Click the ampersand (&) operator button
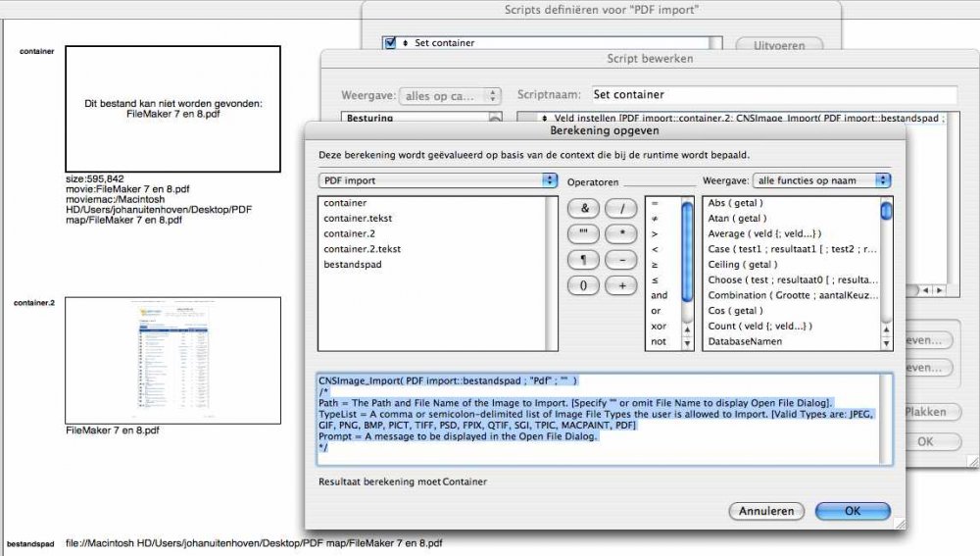980x556 pixels. [584, 209]
